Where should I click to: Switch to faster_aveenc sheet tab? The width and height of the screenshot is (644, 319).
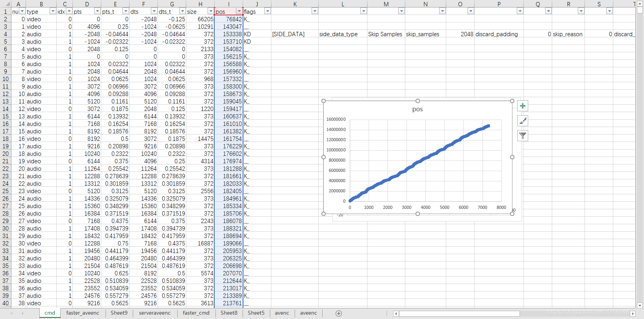(83, 313)
